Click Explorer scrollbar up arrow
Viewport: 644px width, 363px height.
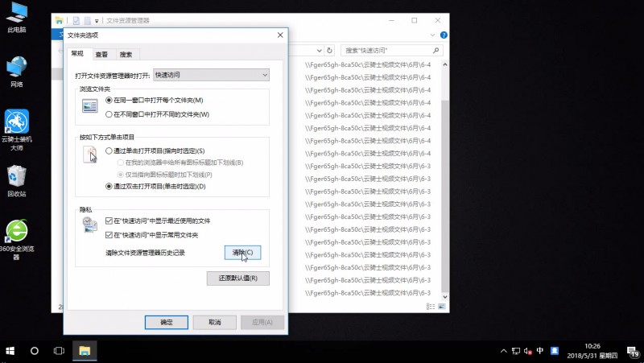click(445, 64)
